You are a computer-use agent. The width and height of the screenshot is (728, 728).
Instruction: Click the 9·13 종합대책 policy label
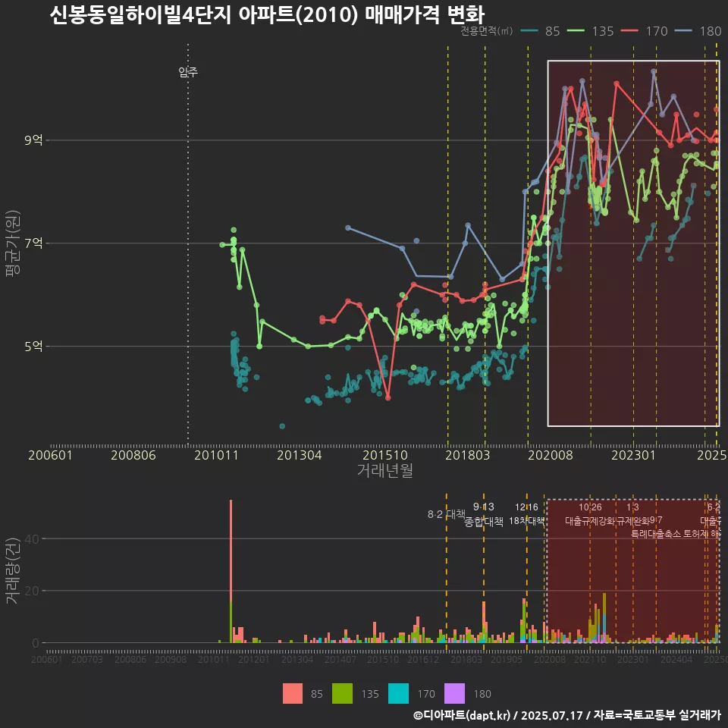pos(484,514)
